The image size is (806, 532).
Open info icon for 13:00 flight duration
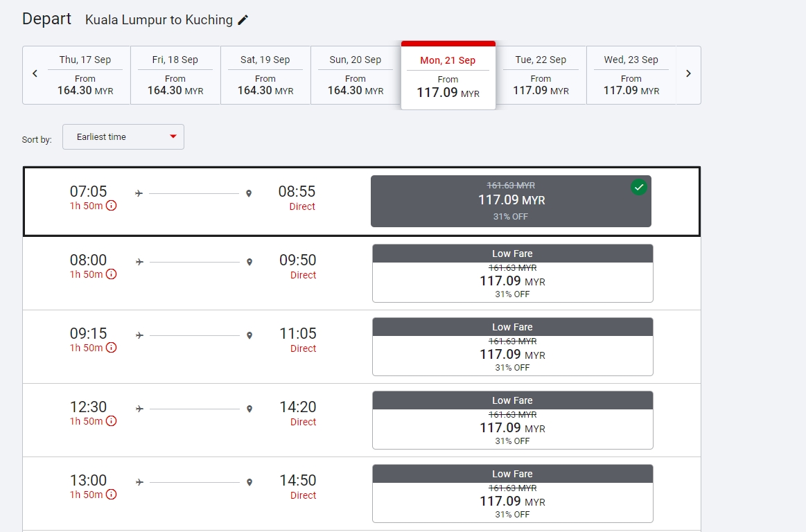pos(111,495)
